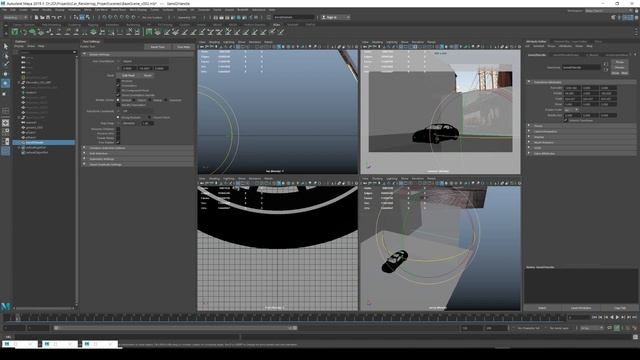This screenshot has height=360, width=640.
Task: Click the Play Forwards button
Action: [617, 317]
